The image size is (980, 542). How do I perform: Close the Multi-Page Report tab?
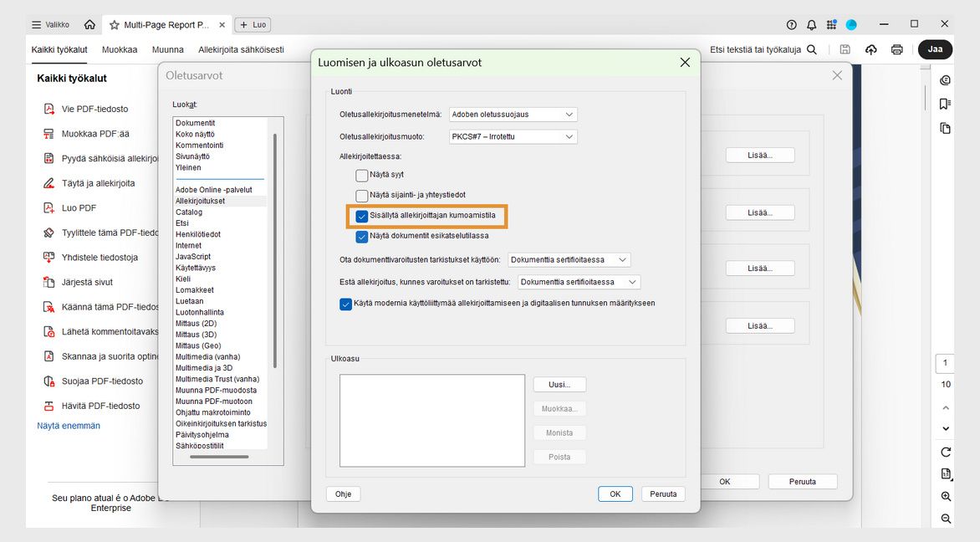coord(222,25)
